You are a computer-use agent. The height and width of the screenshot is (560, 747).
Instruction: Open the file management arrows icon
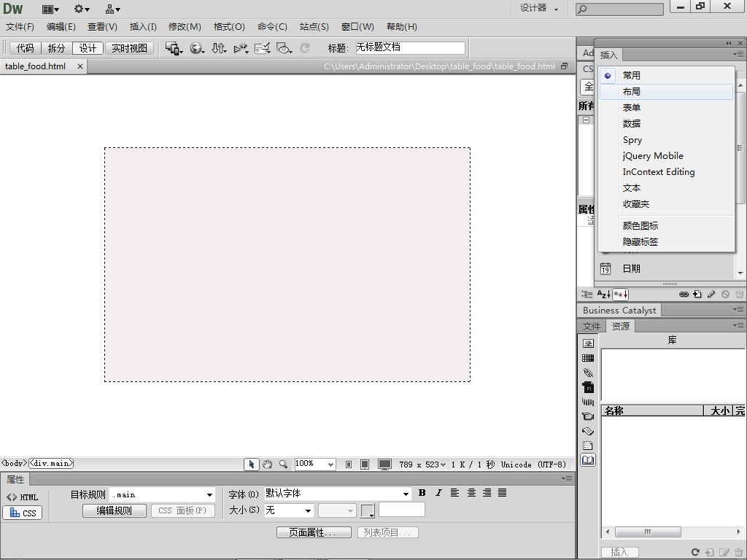(219, 48)
